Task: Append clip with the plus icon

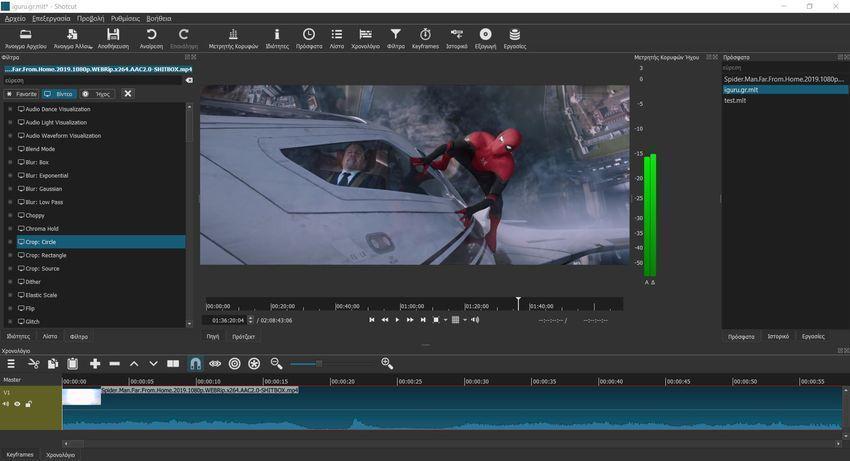Action: point(95,363)
